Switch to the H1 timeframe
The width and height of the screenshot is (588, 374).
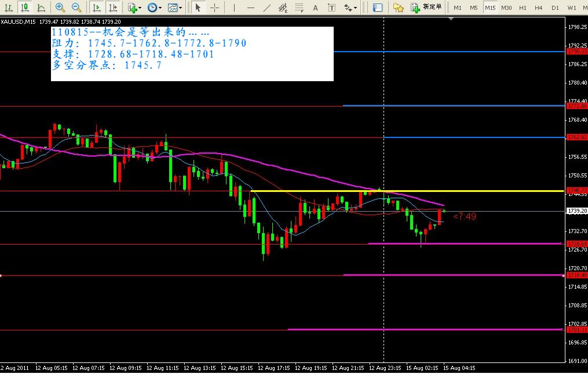pyautogui.click(x=523, y=8)
